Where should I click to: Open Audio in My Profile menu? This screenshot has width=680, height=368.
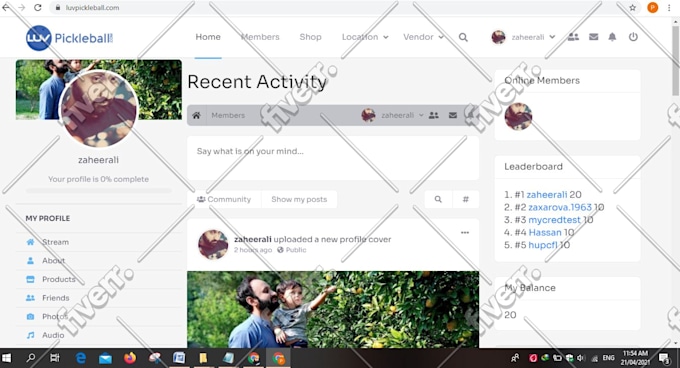pyautogui.click(x=53, y=335)
